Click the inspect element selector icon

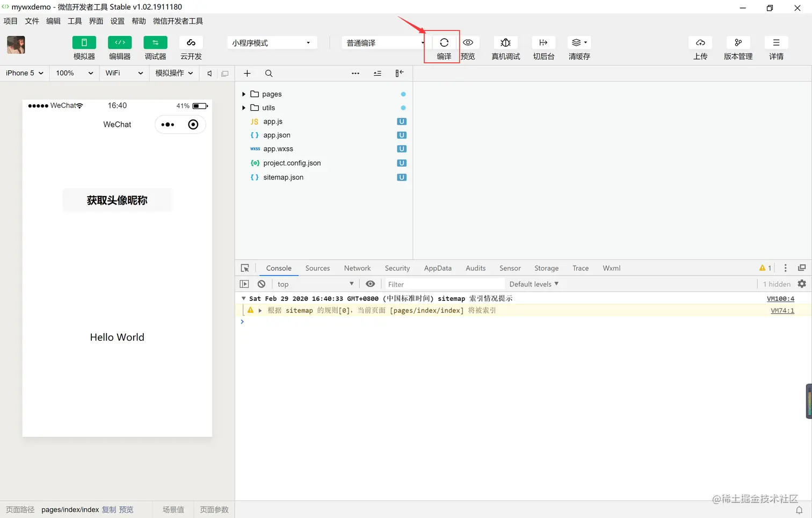245,268
